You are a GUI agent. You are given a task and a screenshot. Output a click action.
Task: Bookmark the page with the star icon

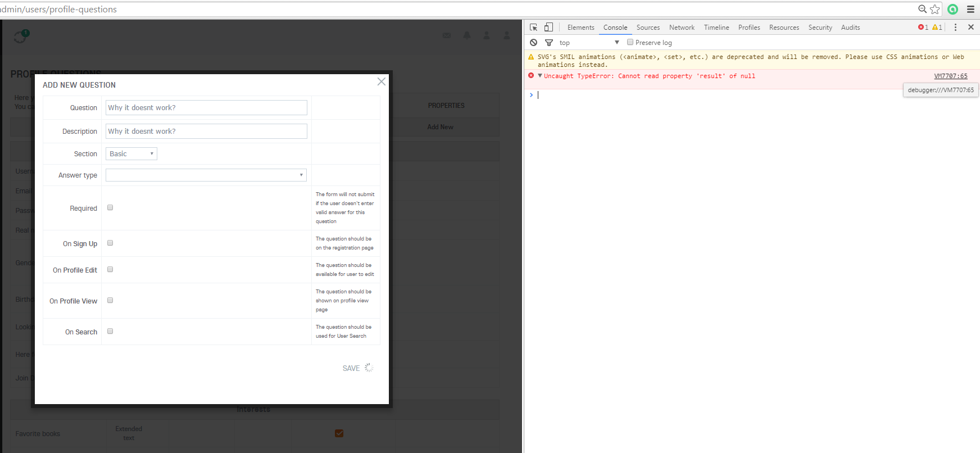click(x=935, y=9)
